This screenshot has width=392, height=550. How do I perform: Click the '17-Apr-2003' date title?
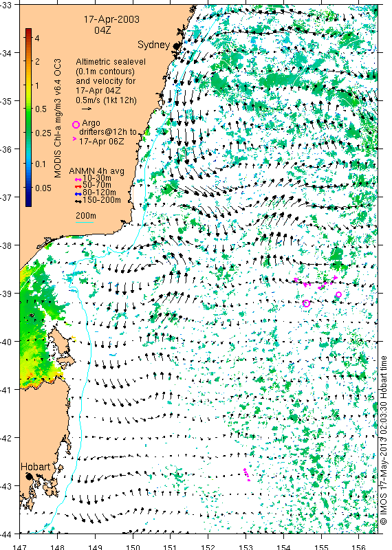click(x=111, y=19)
